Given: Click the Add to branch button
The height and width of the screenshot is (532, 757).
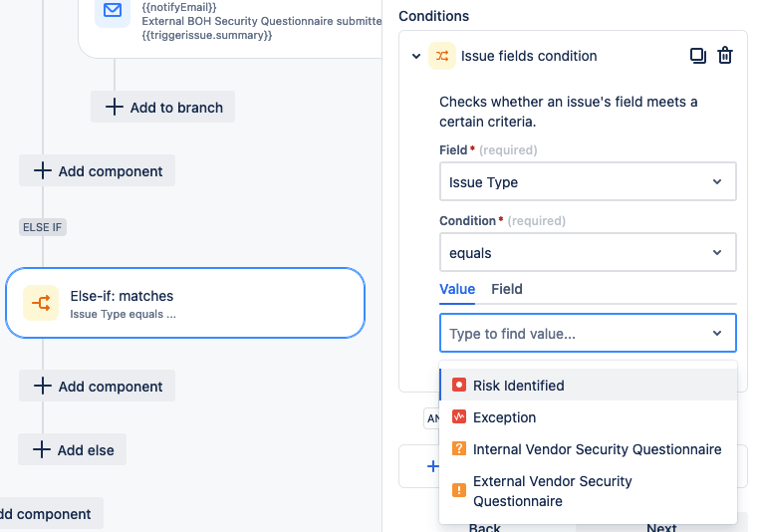Looking at the screenshot, I should point(163,108).
